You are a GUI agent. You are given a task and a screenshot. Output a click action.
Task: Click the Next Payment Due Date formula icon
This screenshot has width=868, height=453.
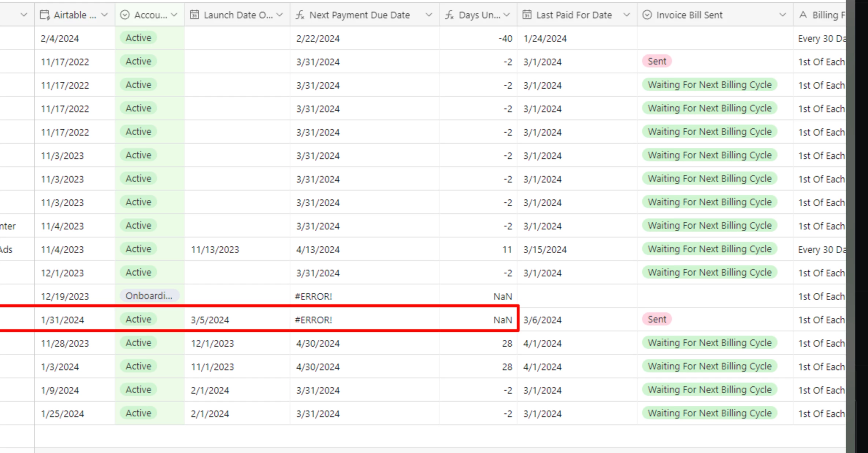[300, 15]
